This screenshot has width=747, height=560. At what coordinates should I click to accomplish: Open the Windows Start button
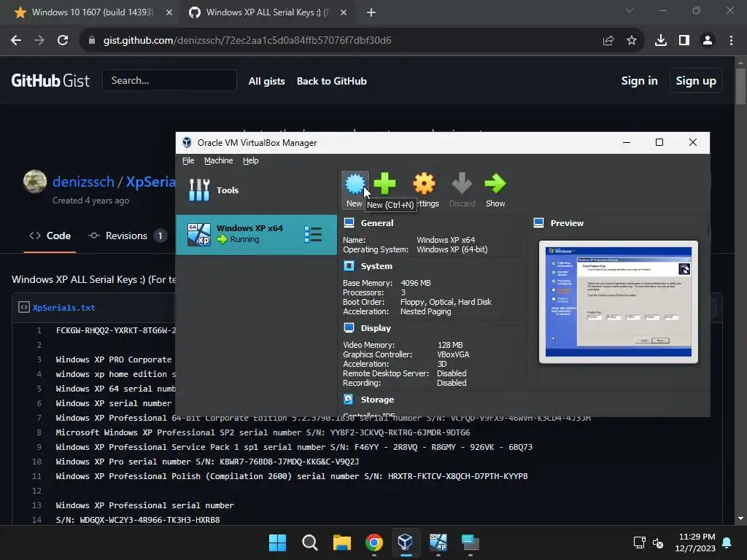click(x=277, y=542)
